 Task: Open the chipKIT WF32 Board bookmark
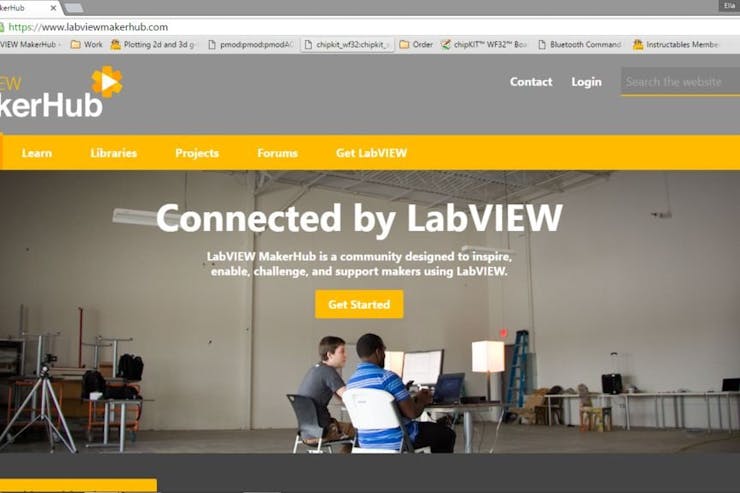click(x=484, y=44)
